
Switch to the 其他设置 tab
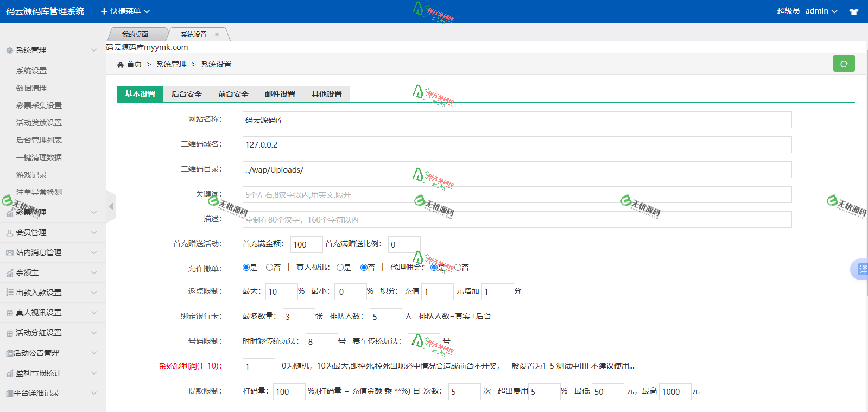(x=327, y=94)
